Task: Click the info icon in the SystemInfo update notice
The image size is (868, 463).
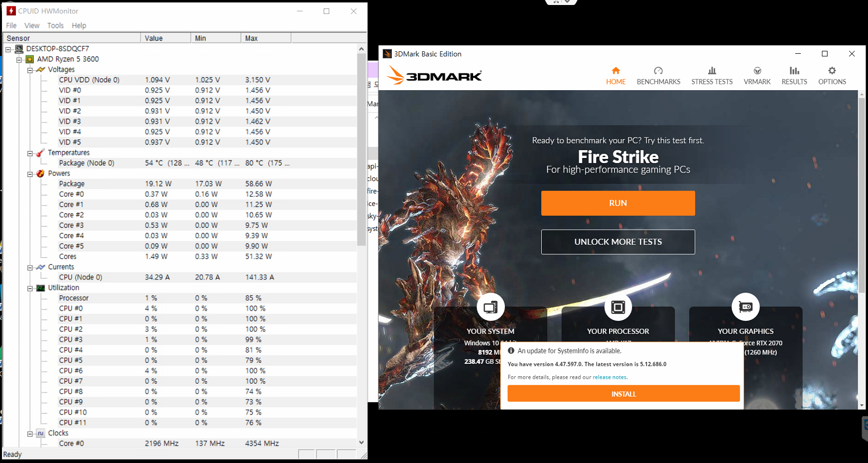Action: point(511,350)
